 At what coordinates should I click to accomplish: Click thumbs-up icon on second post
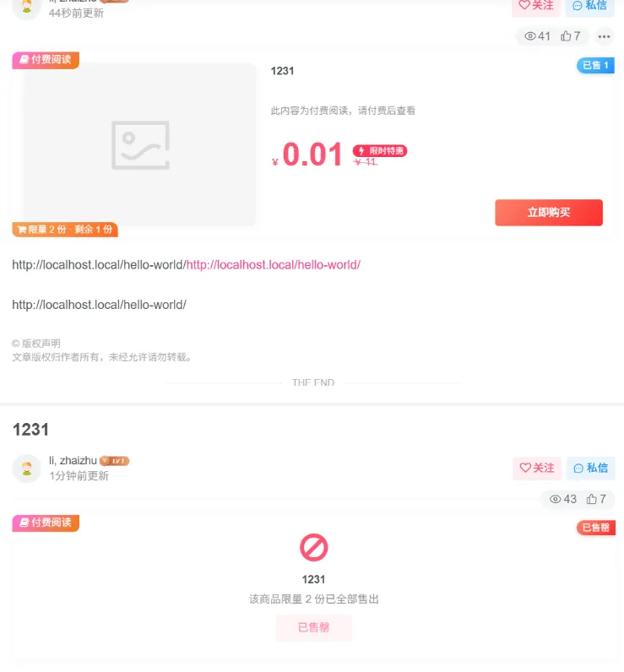[x=591, y=499]
